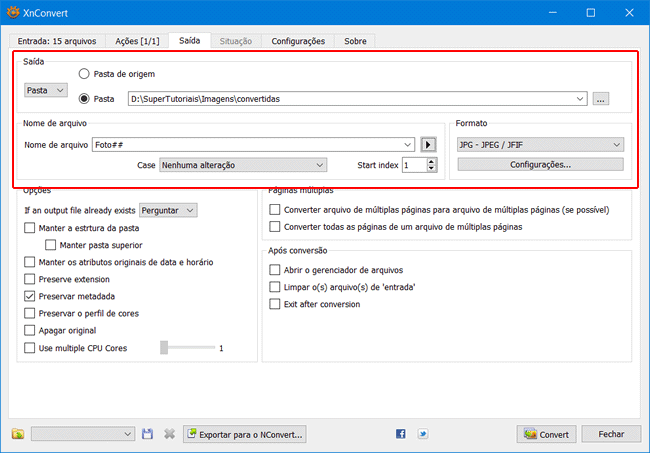Uncheck the Preservar metadada checkbox
The height and width of the screenshot is (453, 650).
click(30, 296)
